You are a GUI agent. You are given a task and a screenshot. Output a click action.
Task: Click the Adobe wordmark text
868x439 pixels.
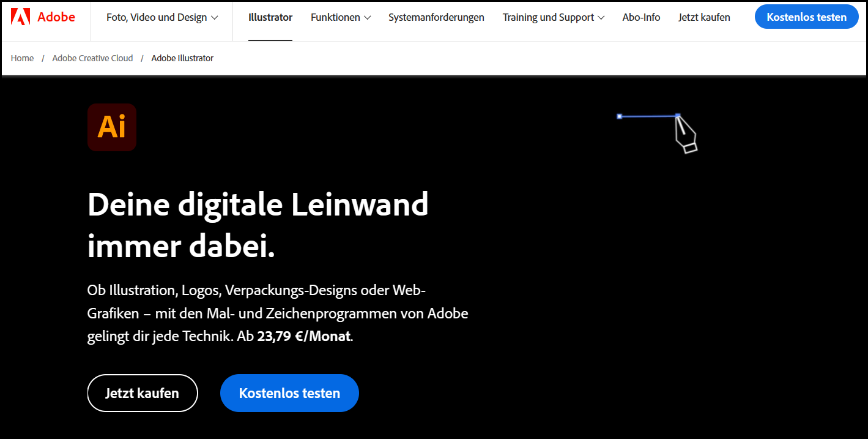coord(56,17)
